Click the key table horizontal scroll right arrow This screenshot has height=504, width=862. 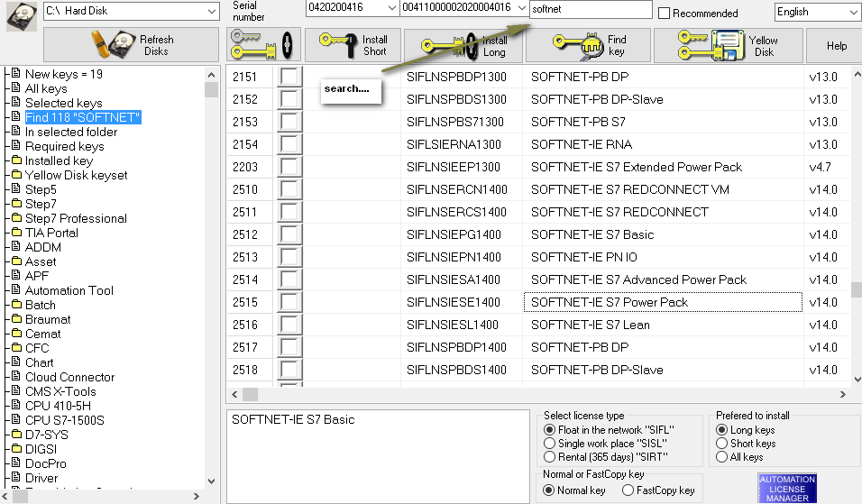coord(843,394)
